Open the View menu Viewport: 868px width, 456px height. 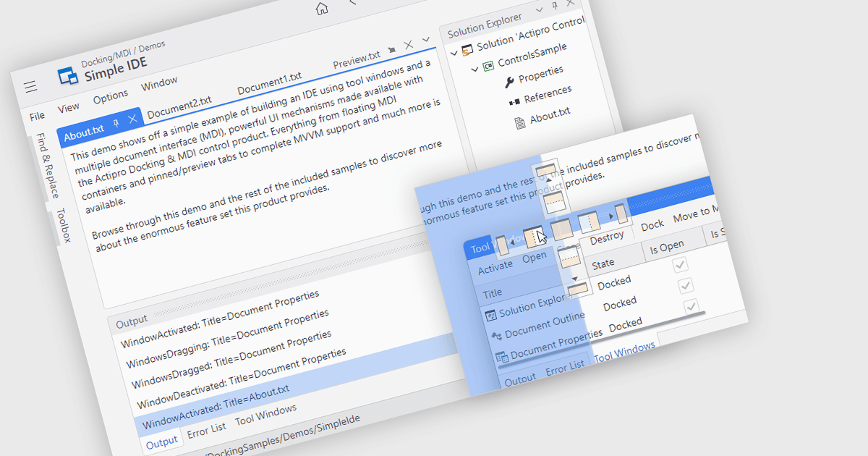[x=69, y=108]
